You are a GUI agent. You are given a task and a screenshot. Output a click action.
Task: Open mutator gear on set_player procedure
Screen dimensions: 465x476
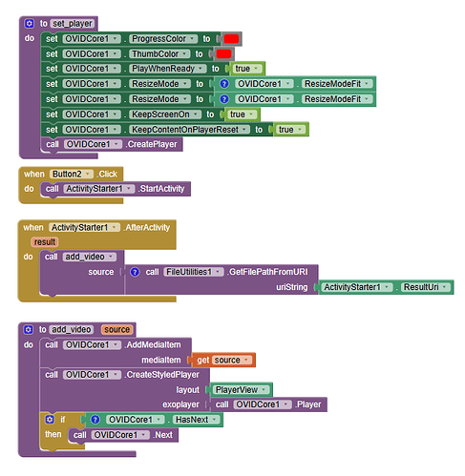coord(29,24)
